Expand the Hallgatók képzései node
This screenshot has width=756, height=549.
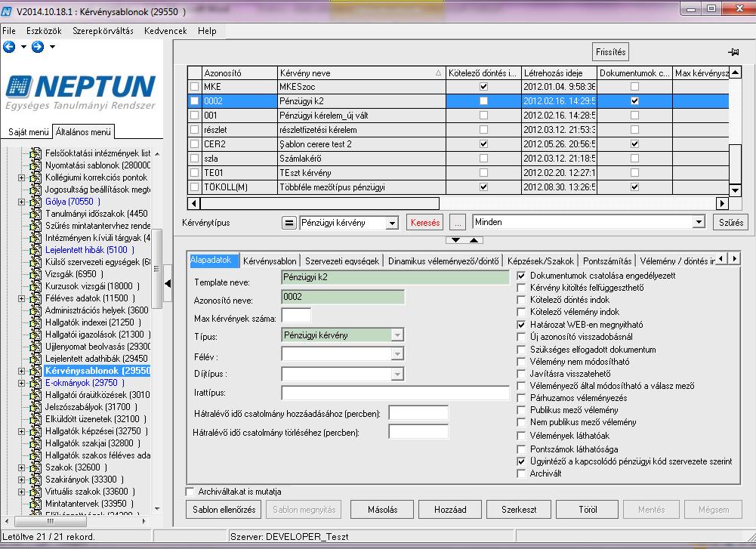tap(21, 431)
